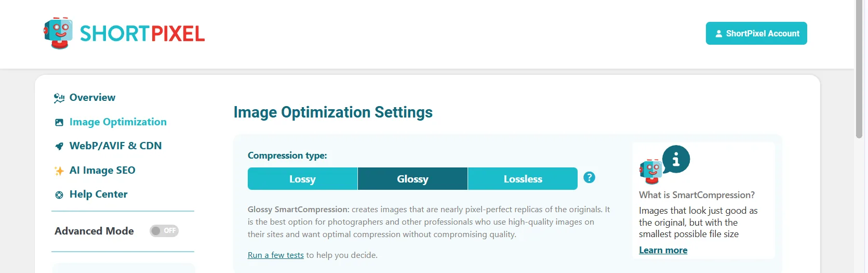
Task: Select Lossless compression type
Action: coord(523,179)
